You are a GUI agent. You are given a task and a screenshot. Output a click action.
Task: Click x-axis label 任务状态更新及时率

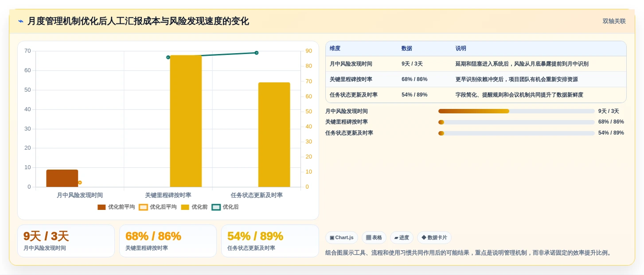coord(257,195)
